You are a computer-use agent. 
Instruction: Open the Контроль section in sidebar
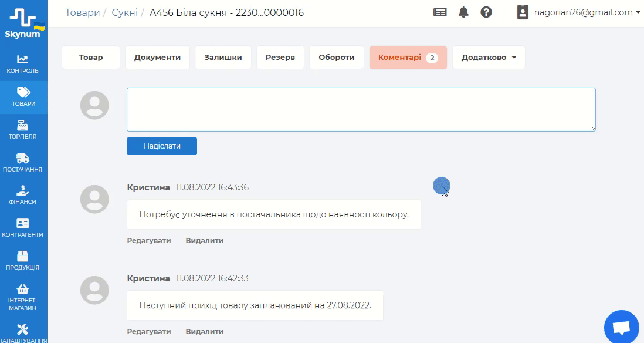[23, 65]
